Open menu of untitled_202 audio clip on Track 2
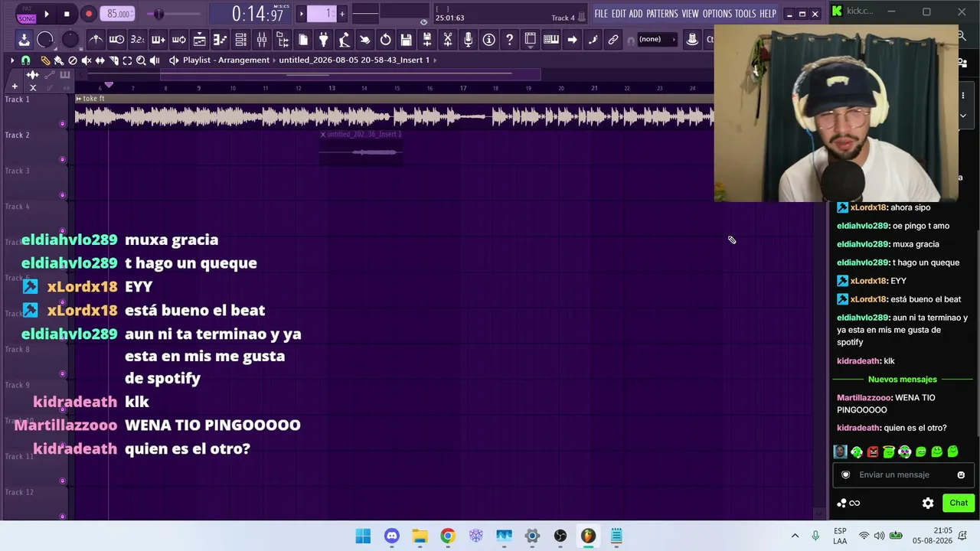Screen dimensions: 980x551 coord(323,134)
